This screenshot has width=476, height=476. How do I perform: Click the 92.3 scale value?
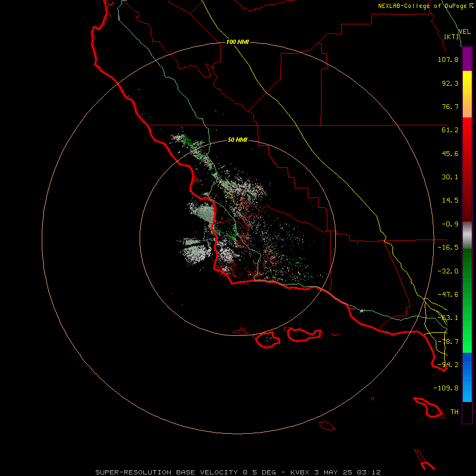450,83
